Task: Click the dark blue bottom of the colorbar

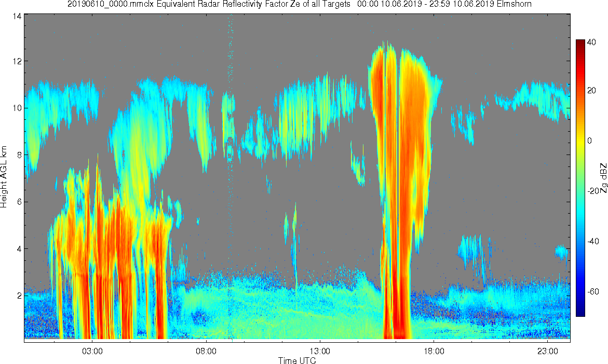Action: 580,312
